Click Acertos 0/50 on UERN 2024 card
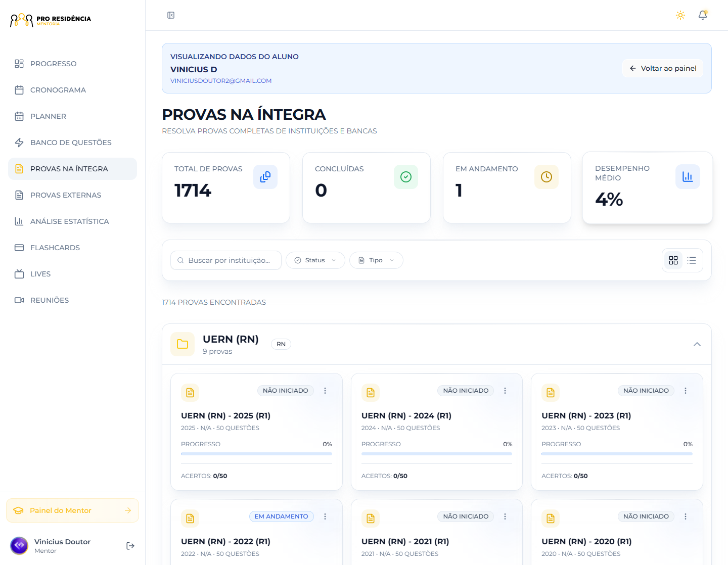728x565 pixels. 384,476
